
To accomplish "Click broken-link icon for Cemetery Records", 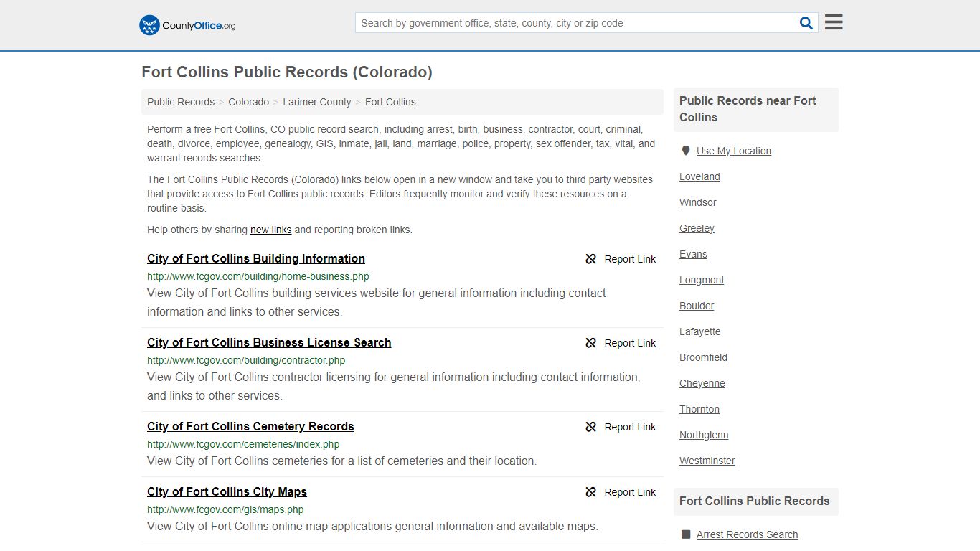I will [591, 427].
